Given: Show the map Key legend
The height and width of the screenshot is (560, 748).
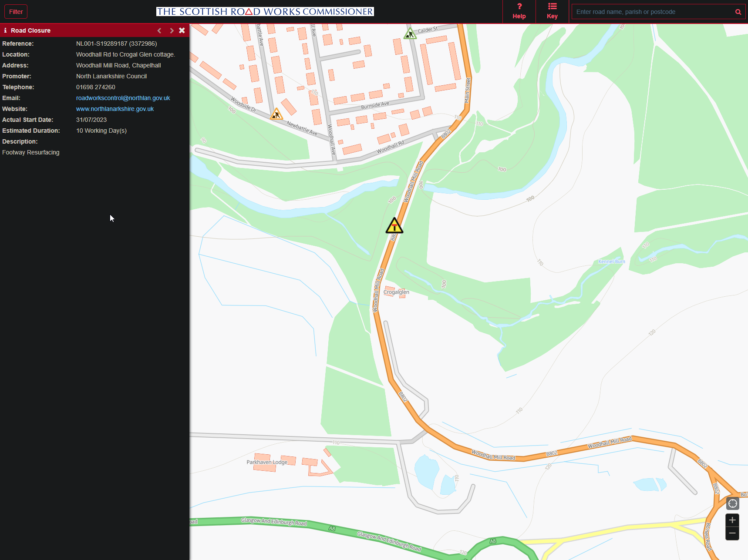Looking at the screenshot, I should click(x=552, y=11).
